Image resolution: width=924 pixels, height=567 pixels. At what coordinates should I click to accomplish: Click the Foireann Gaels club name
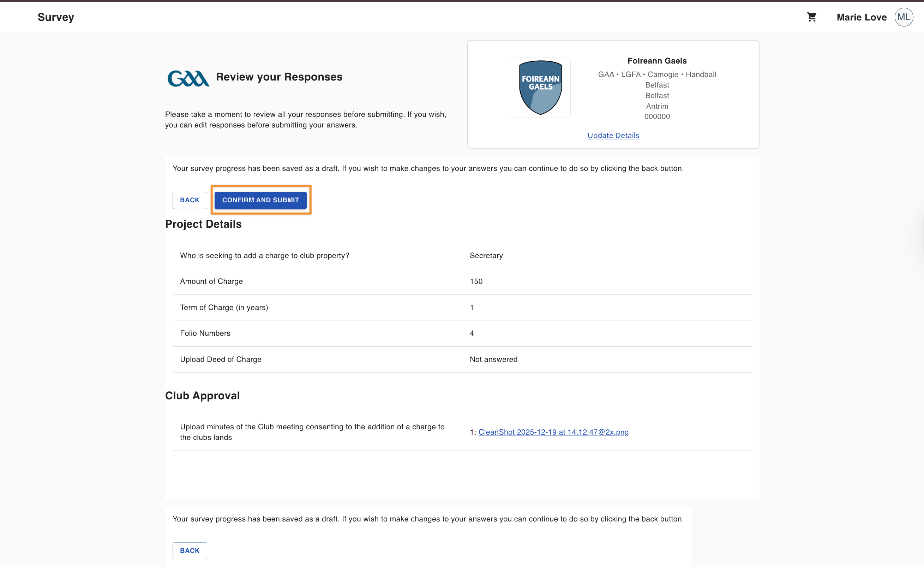pos(657,61)
